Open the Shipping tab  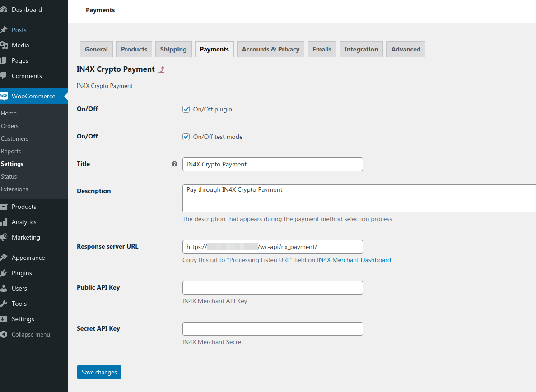tap(173, 49)
